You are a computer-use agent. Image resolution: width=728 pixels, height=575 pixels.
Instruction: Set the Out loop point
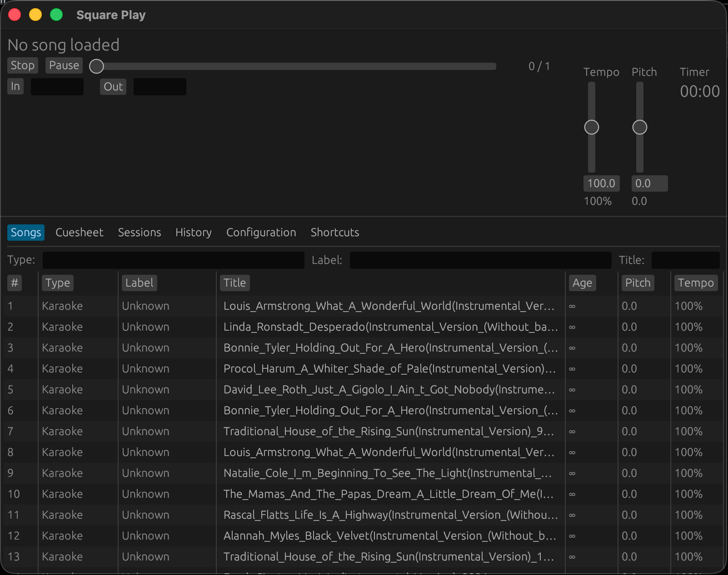click(113, 87)
